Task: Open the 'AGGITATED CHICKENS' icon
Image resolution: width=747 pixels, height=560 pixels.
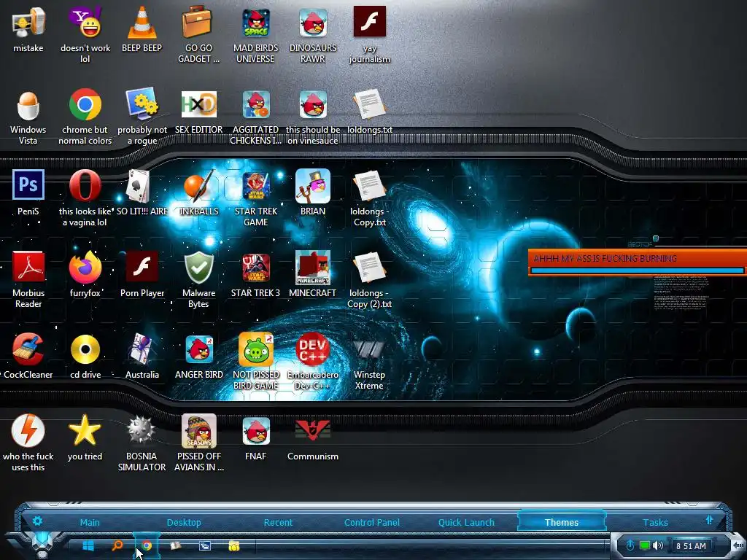Action: click(x=256, y=105)
